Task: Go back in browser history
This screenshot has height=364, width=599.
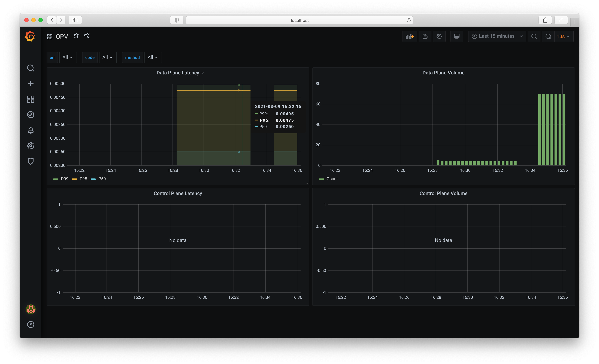Action: tap(52, 20)
